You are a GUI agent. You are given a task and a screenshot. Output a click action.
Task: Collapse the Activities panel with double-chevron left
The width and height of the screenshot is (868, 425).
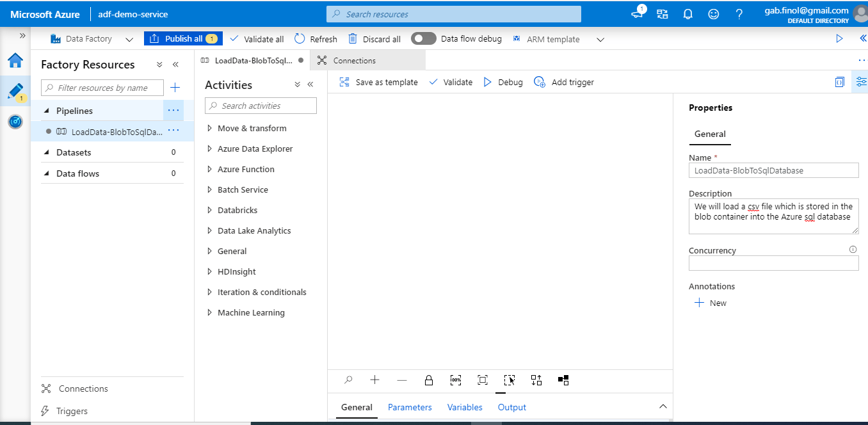[310, 84]
